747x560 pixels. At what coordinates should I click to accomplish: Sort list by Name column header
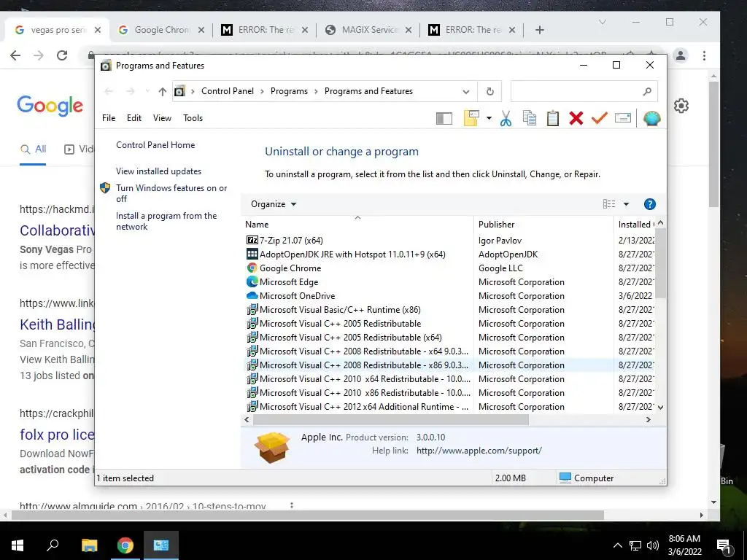357,225
